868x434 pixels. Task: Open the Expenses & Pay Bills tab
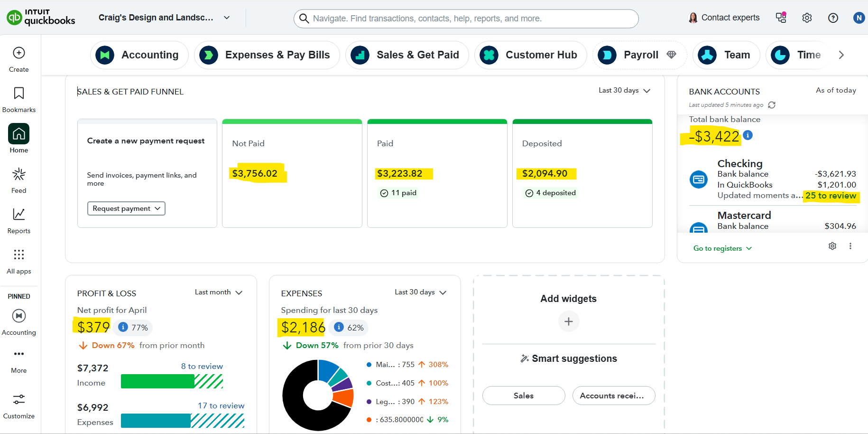pyautogui.click(x=267, y=55)
